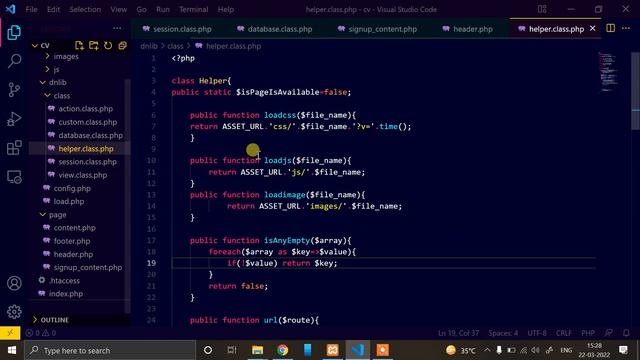Open the Go menu

coord(141,9)
